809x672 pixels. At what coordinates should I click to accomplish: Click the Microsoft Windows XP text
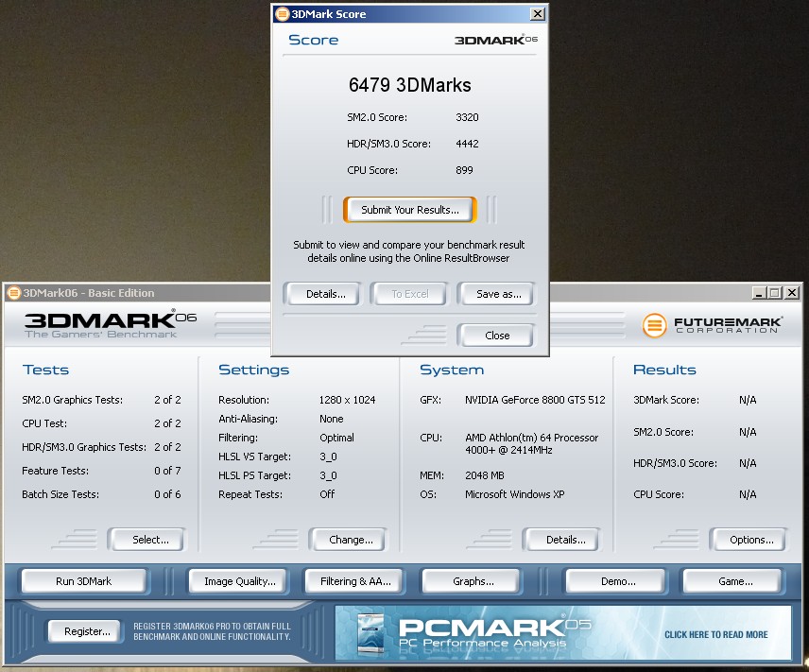coord(514,494)
